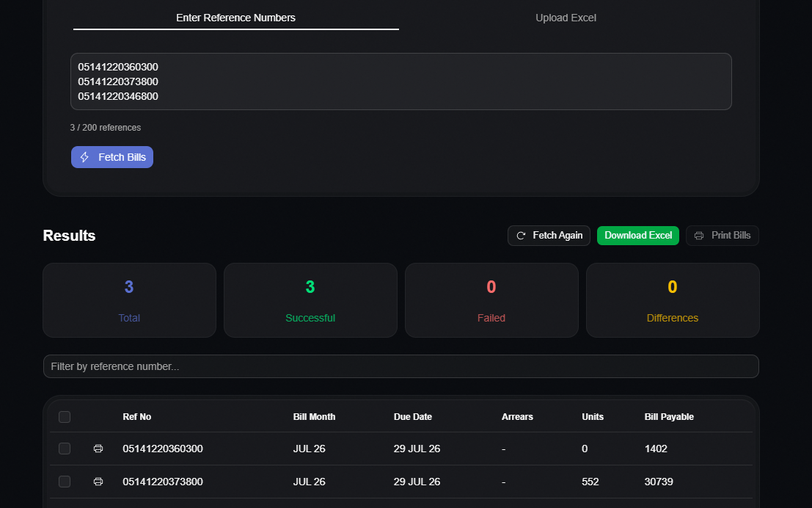Click the printer icon on Print Bills
This screenshot has height=508, width=812.
698,236
